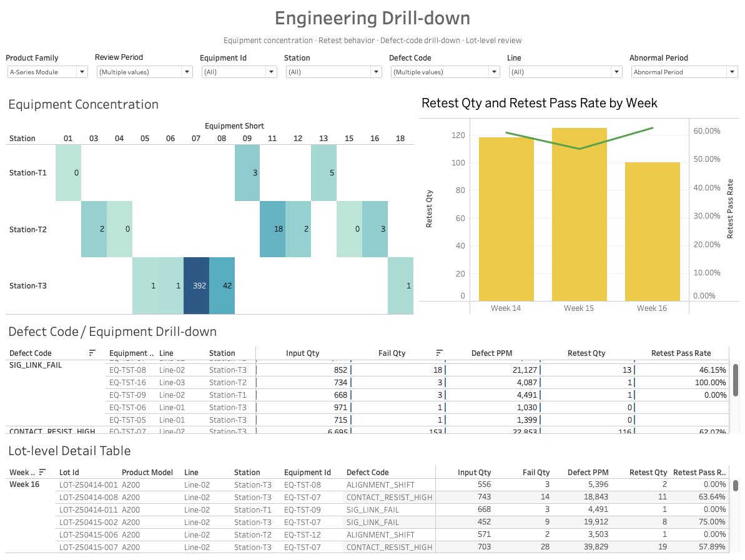
Task: Click Retest Pass Rate value 46.15%
Action: pyautogui.click(x=713, y=370)
